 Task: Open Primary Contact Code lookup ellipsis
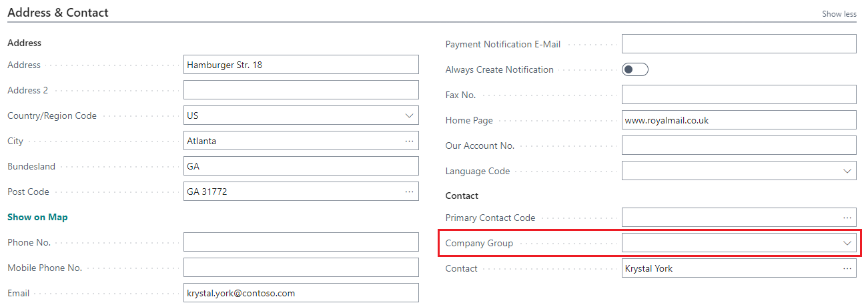[x=847, y=218]
